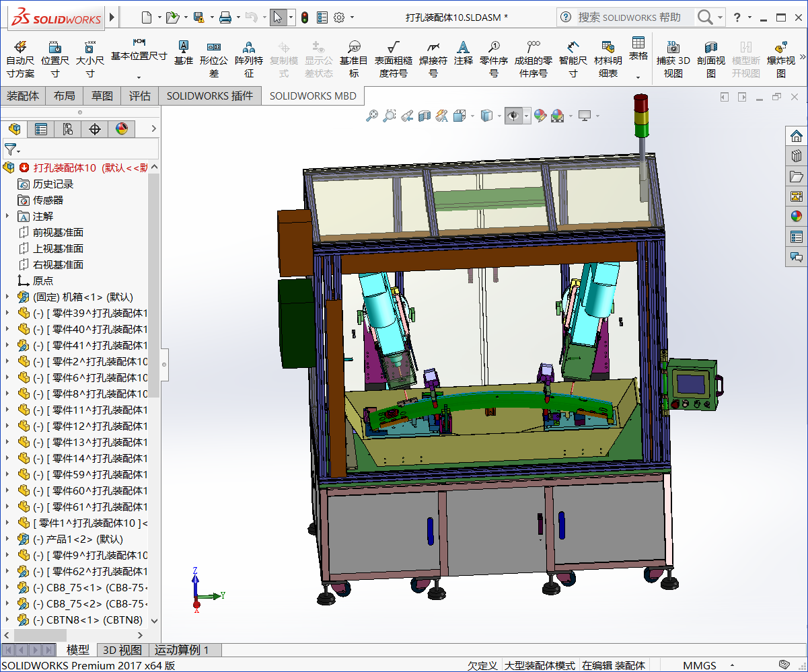Expand the 表格 tables dropdown
Screen dimensions: 808x672
(638, 77)
